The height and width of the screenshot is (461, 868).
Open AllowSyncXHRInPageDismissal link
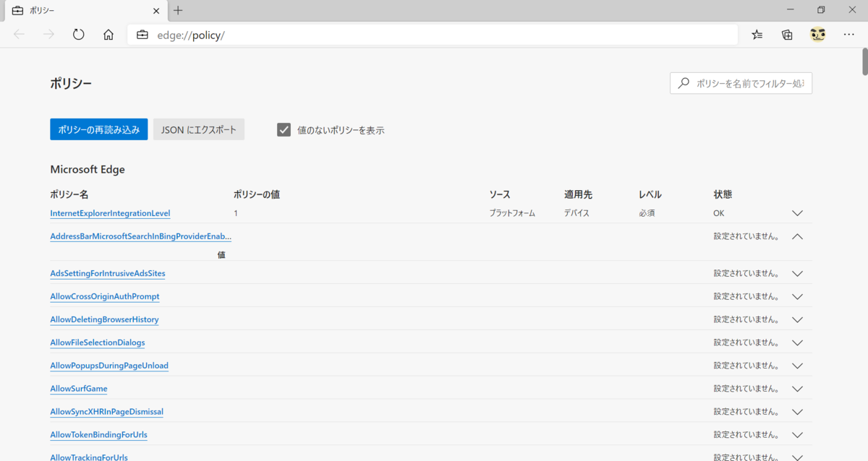(106, 412)
